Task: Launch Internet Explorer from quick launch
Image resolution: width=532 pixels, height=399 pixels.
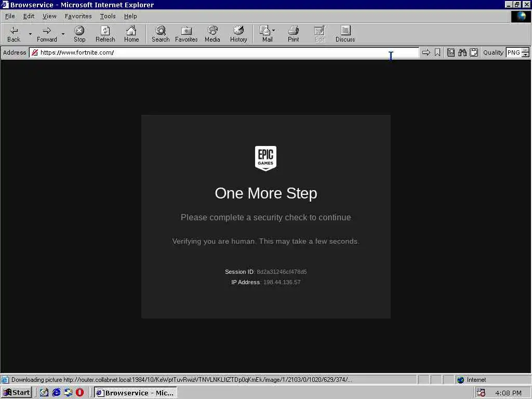Action: (56, 393)
